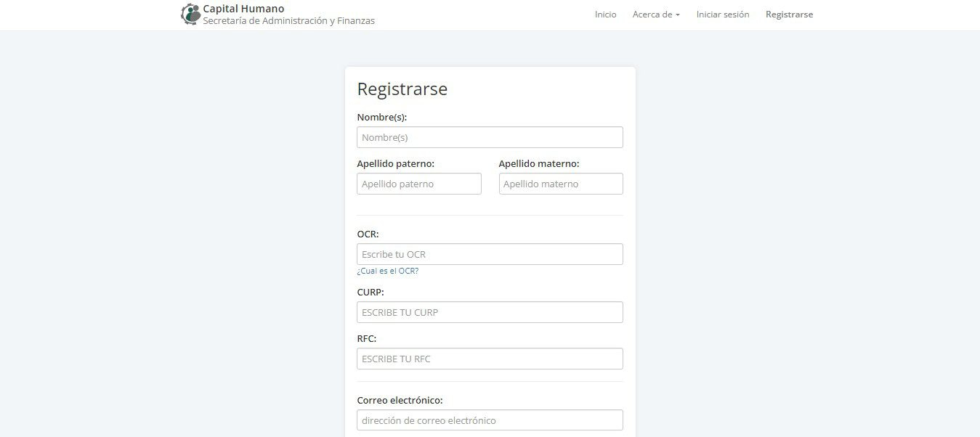
Task: Click the RFC: field label
Action: point(367,339)
